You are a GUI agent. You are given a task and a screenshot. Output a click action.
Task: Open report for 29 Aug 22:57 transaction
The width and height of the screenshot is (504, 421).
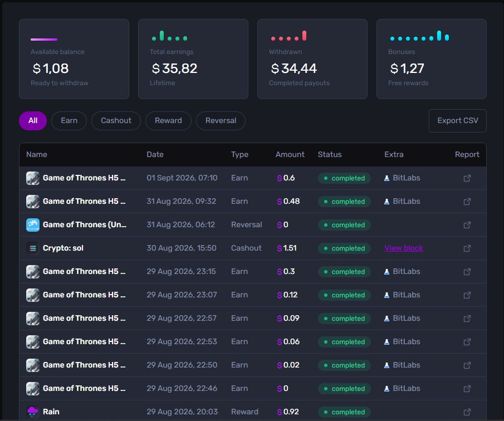(x=467, y=319)
